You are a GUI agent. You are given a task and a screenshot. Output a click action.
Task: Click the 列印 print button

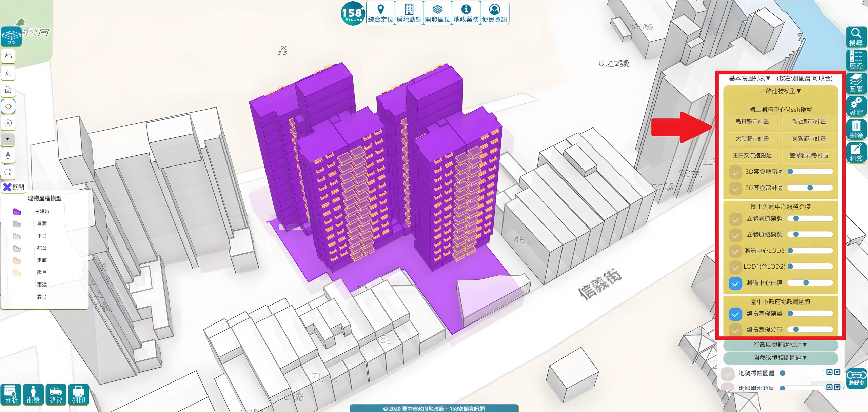78,394
